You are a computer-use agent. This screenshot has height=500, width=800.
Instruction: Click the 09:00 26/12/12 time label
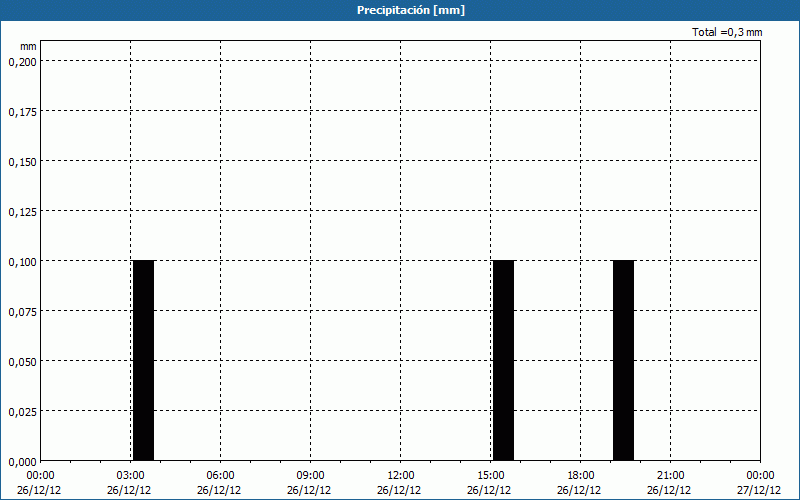tap(309, 483)
